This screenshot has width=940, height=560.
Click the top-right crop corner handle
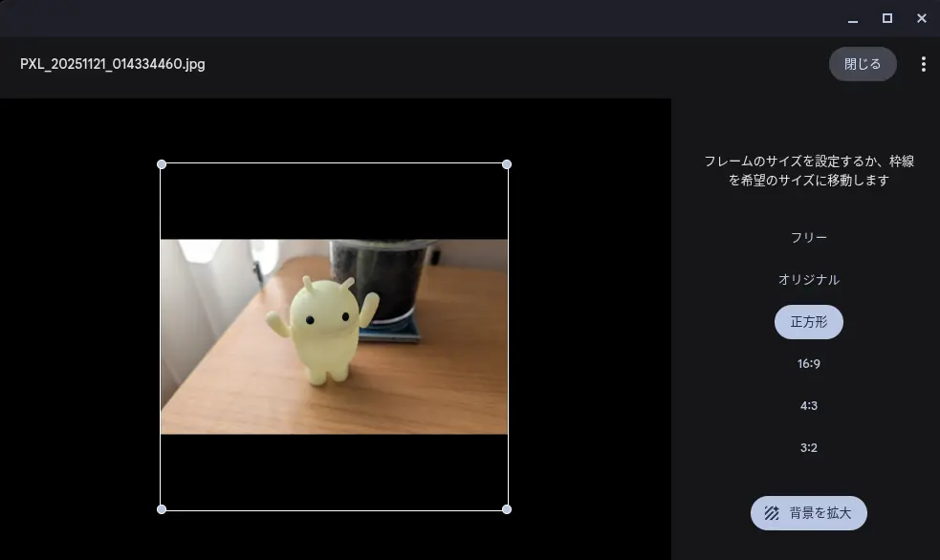[x=507, y=164]
